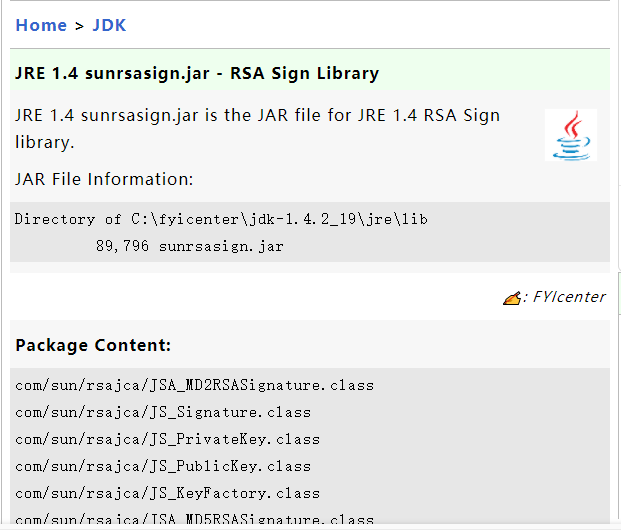
Task: Click the author pencil icon beside FYIcenter
Action: (x=511, y=298)
